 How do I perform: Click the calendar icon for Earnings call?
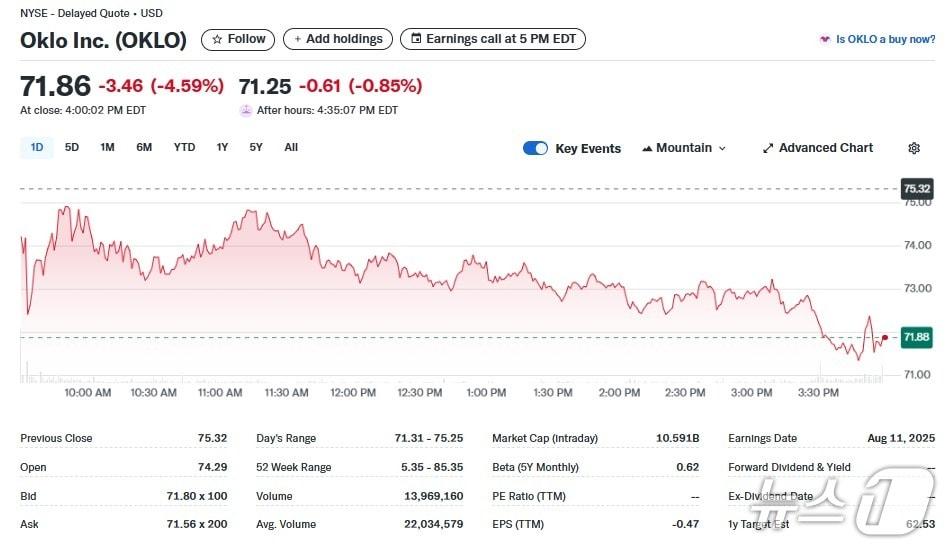pos(415,39)
